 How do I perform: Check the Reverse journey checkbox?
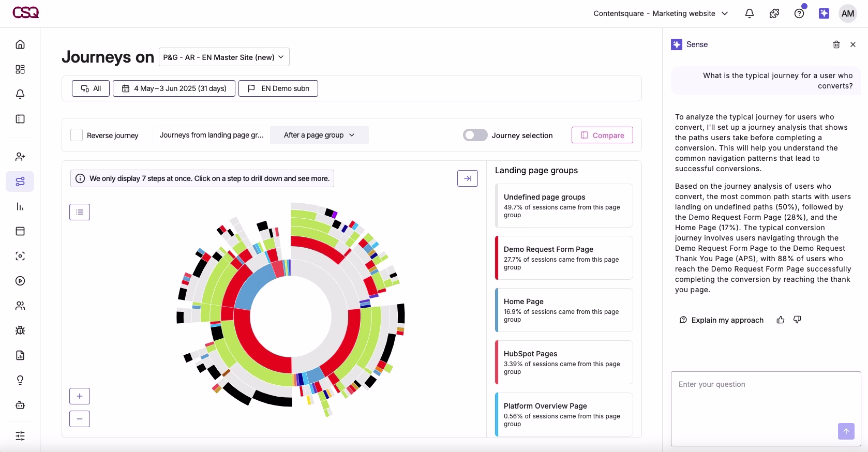[77, 135]
